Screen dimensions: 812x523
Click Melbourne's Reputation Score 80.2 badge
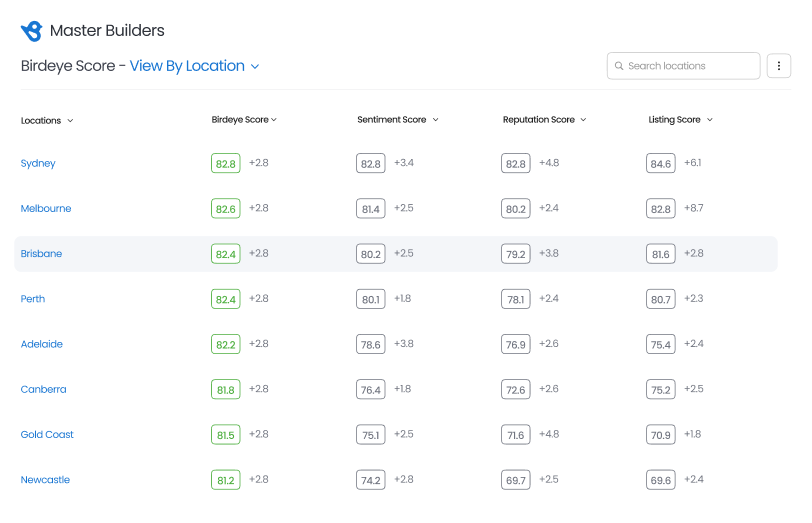tap(516, 209)
